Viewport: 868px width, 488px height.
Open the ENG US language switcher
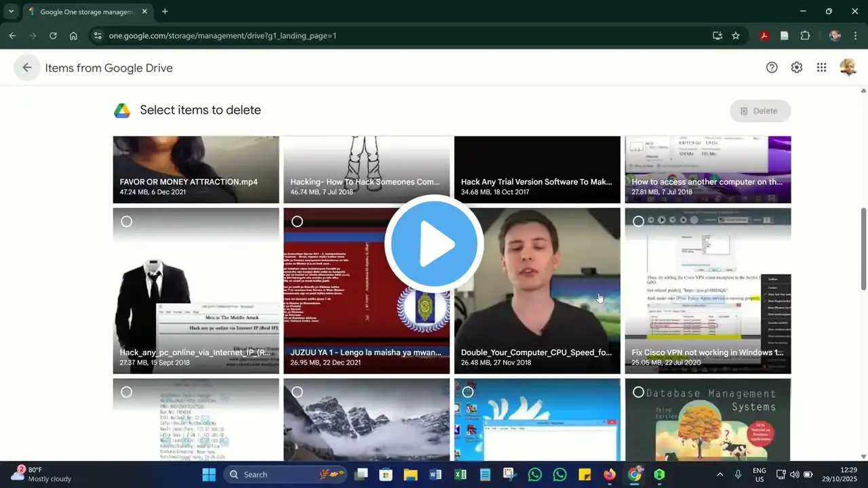(x=759, y=474)
